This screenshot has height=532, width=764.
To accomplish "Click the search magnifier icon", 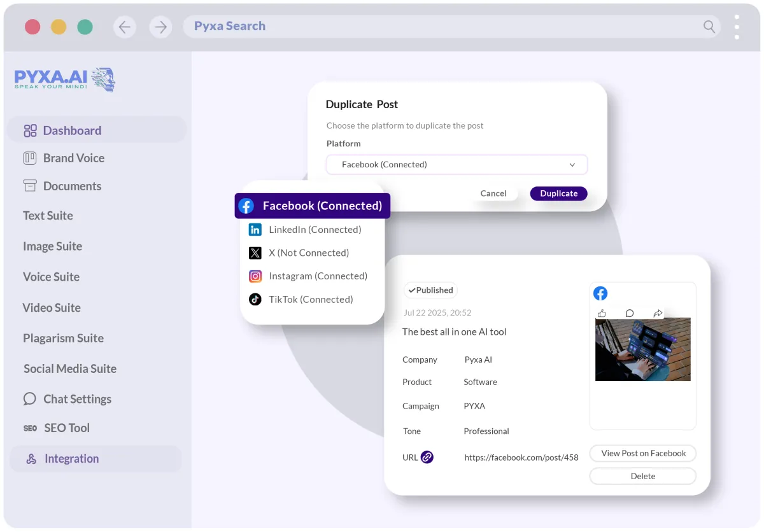I will click(709, 26).
